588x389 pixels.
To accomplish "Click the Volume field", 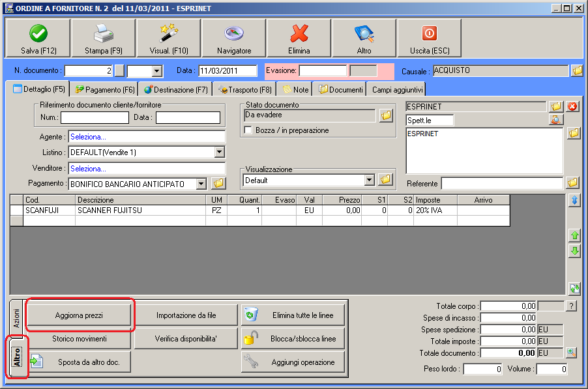I will [x=552, y=369].
